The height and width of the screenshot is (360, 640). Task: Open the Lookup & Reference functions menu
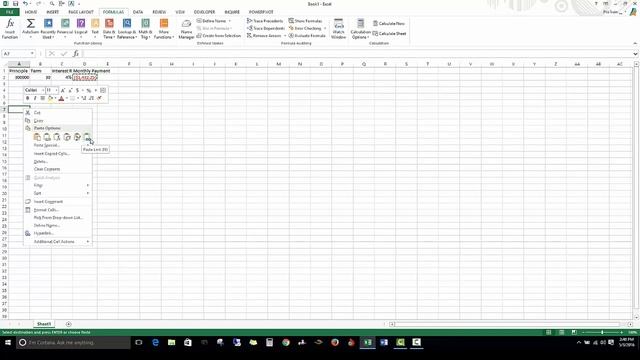[x=127, y=29]
